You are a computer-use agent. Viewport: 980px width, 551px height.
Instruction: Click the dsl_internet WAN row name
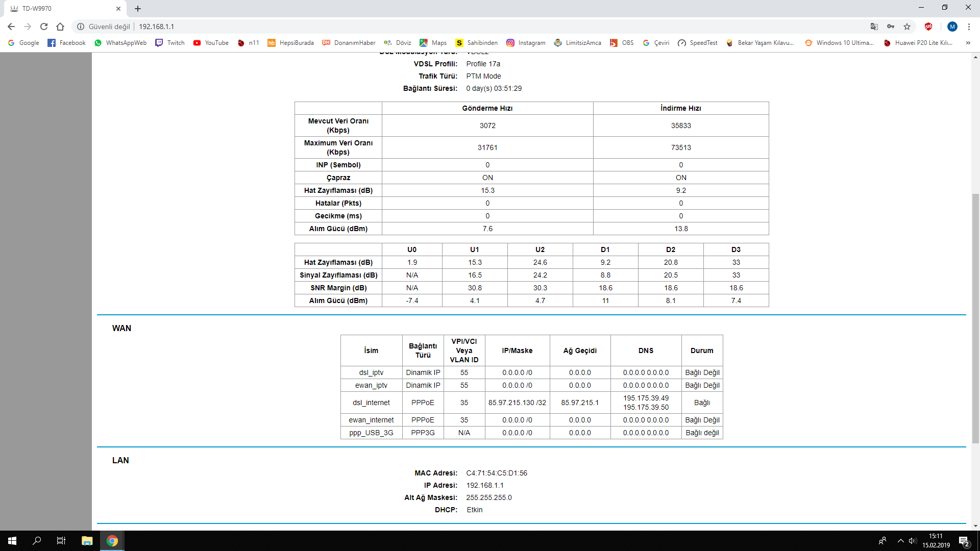371,403
